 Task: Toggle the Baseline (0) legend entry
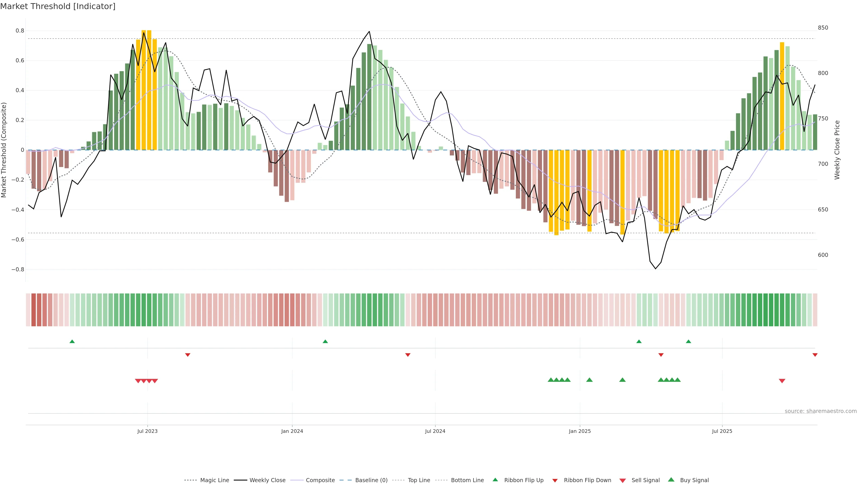coord(371,480)
